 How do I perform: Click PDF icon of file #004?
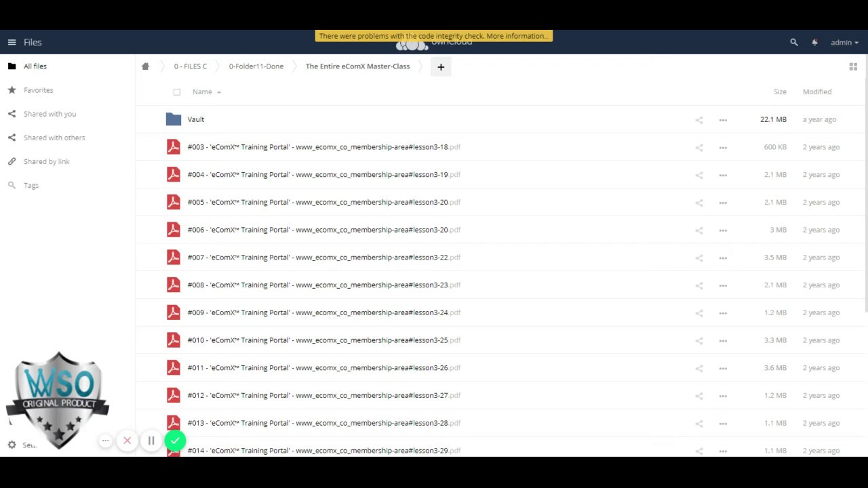pos(174,175)
